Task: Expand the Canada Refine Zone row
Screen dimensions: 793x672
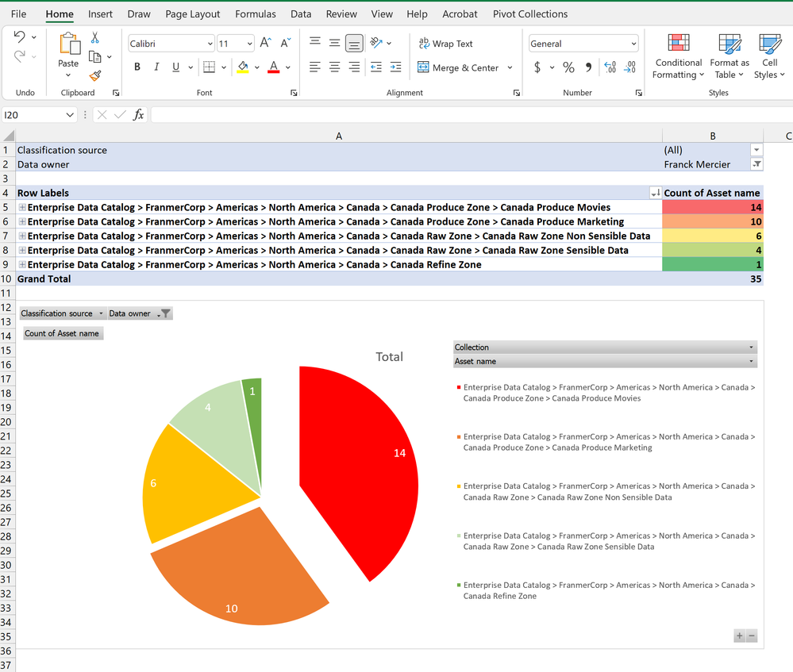Action: click(x=22, y=264)
